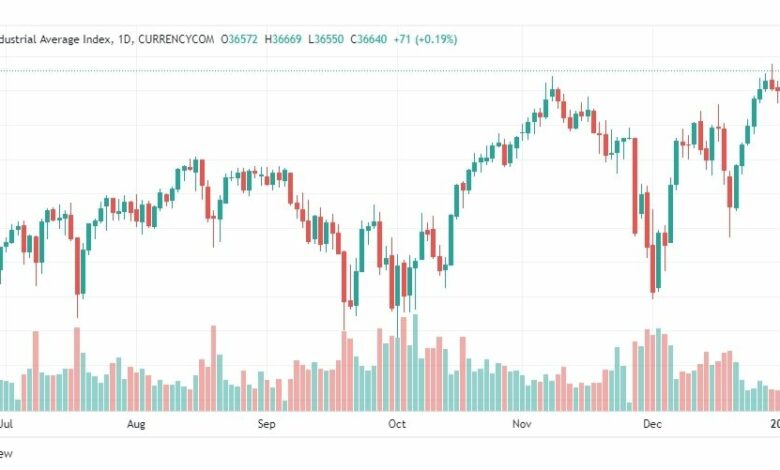The height and width of the screenshot is (470, 780).
Task: Click the Sep label on time axis
Action: point(266,424)
